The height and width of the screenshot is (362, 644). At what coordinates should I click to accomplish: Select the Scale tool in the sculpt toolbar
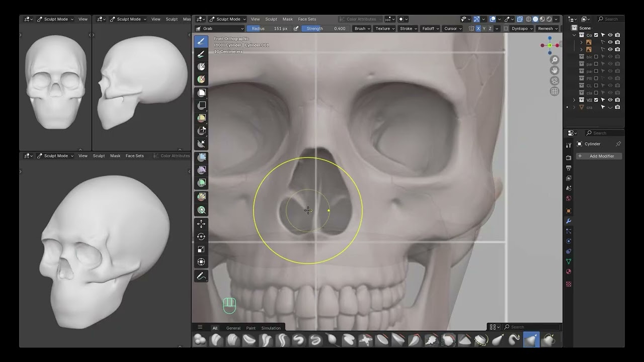click(201, 249)
